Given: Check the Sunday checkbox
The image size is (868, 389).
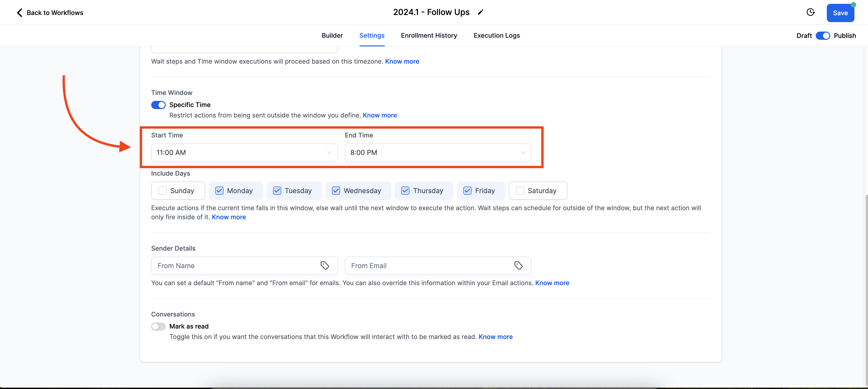Looking at the screenshot, I should [162, 191].
